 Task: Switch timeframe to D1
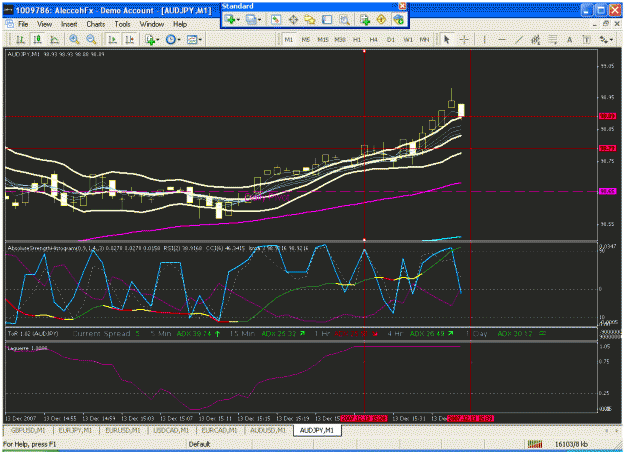coord(391,39)
